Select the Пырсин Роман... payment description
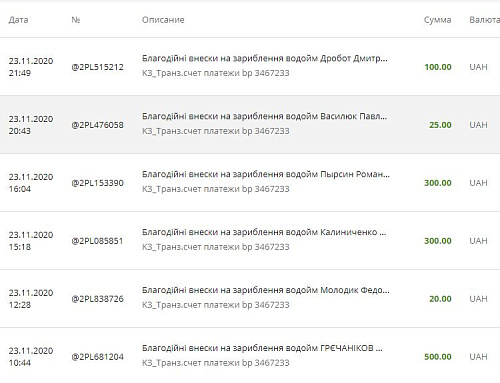The height and width of the screenshot is (383, 500). 266,175
